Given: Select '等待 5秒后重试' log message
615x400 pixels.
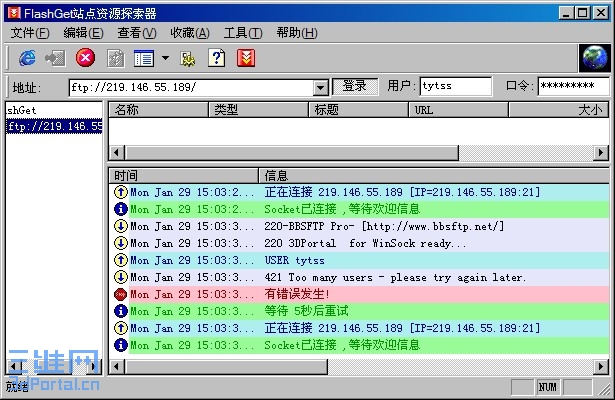Looking at the screenshot, I should [x=306, y=311].
